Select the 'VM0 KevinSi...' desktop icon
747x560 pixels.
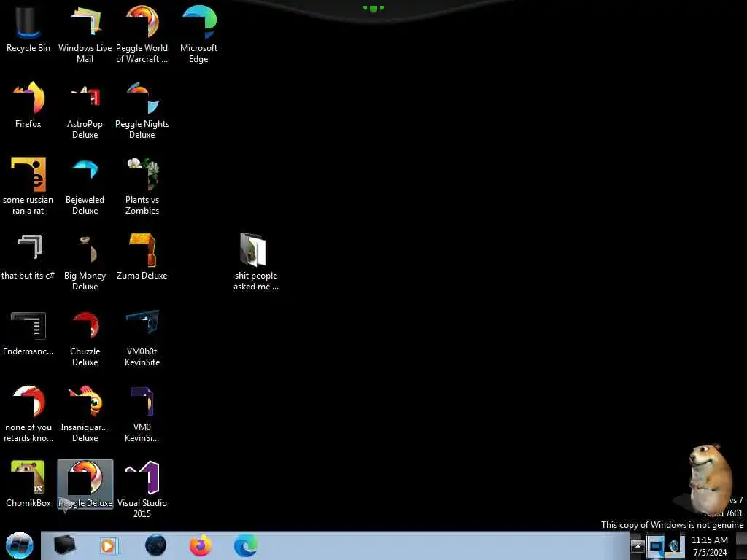(142, 413)
